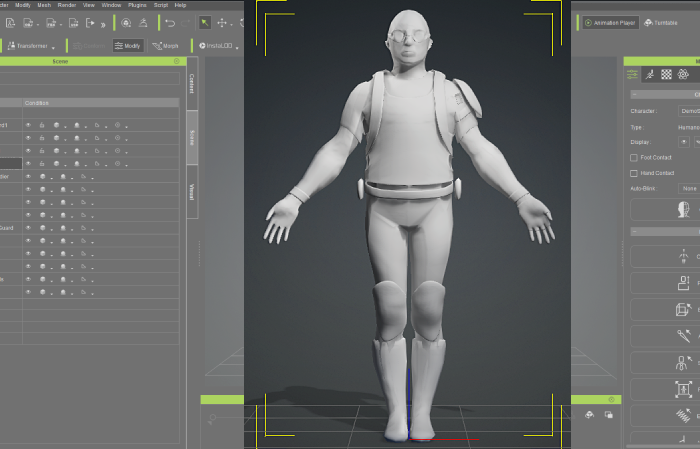The image size is (700, 449).
Task: Open the Modify menu
Action: tap(23, 5)
